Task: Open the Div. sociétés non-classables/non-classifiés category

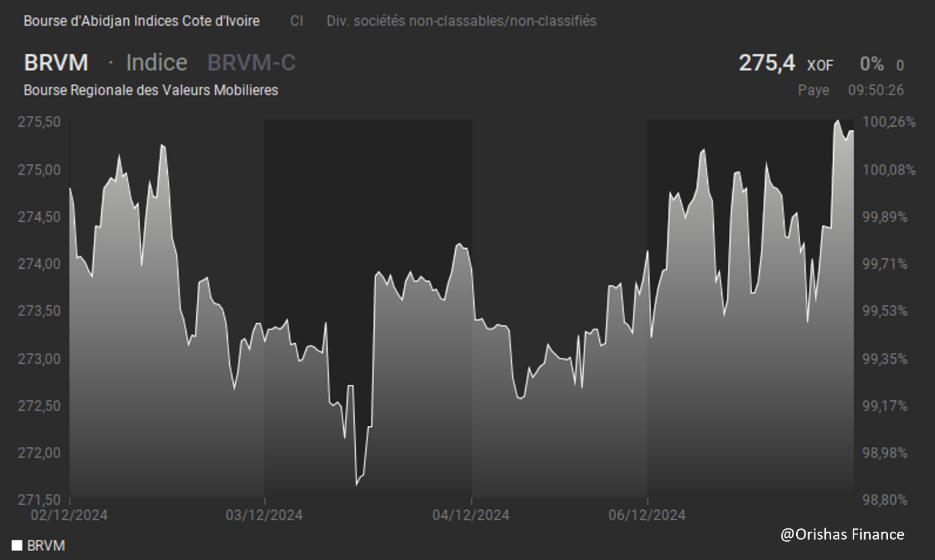Action: coord(462,21)
